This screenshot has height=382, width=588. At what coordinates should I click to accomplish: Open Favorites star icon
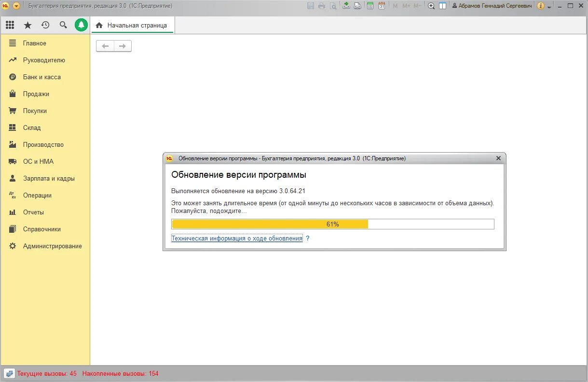27,25
